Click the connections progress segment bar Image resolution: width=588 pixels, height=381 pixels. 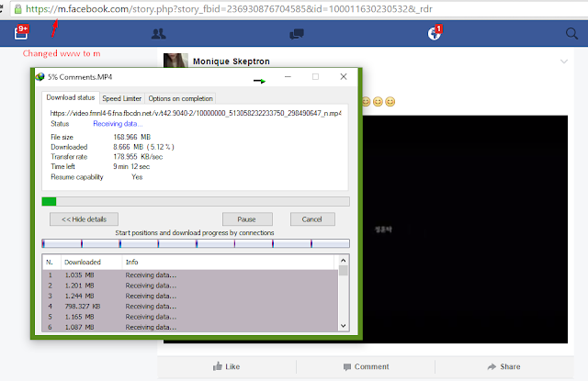[196, 244]
